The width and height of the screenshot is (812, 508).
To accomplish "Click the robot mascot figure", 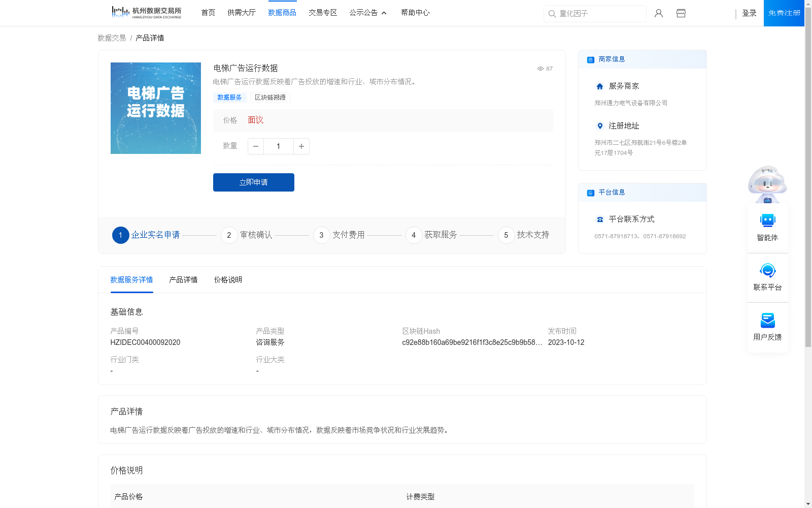I will [767, 184].
